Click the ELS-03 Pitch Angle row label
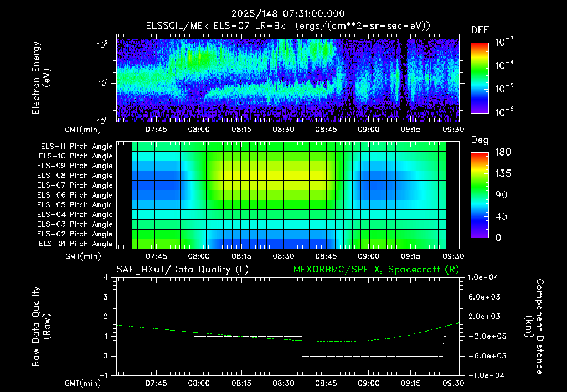This screenshot has width=567, height=392. [75, 224]
